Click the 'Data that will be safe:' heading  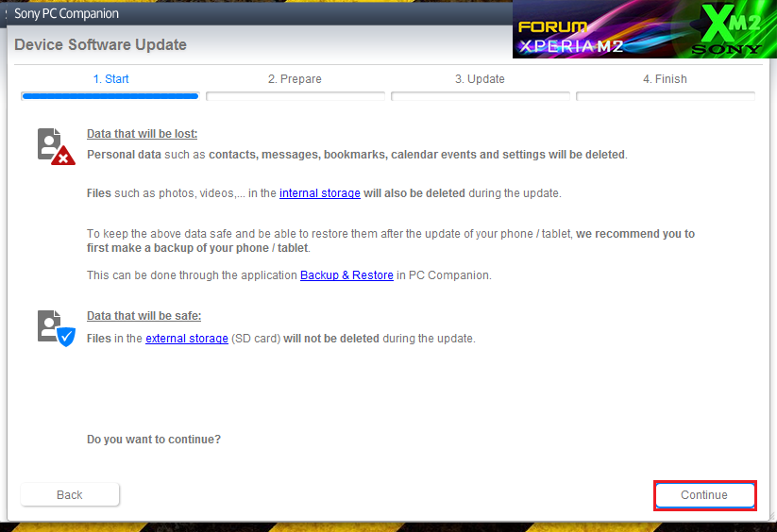point(144,316)
